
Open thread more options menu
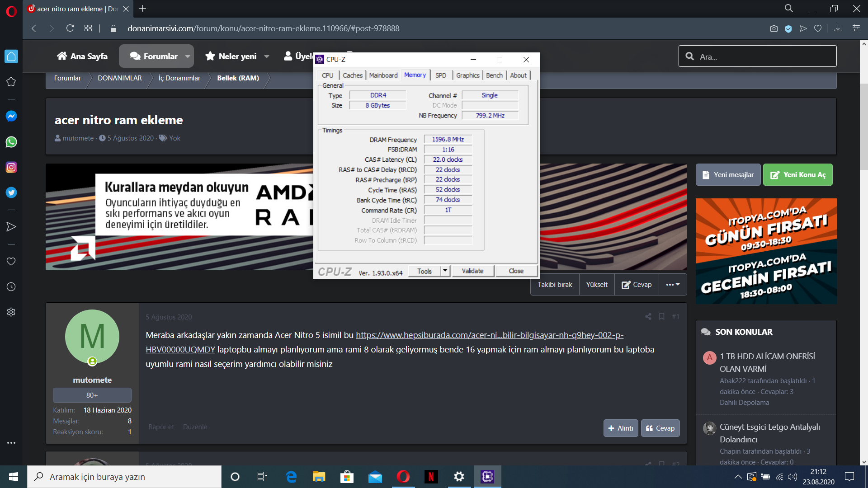pyautogui.click(x=673, y=285)
